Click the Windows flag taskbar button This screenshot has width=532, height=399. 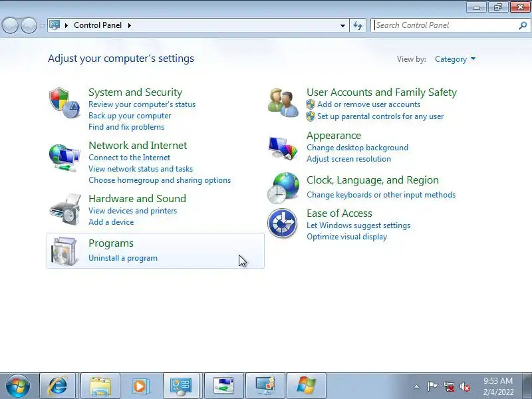307,386
